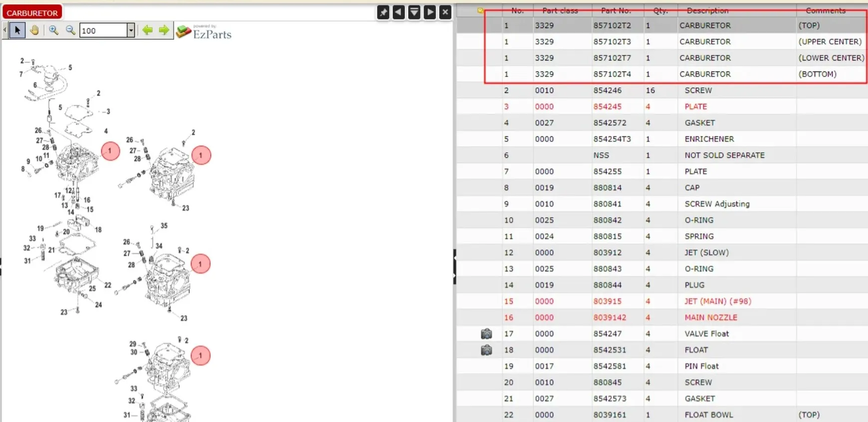Viewport: 868px width, 422px height.
Task: Close the carburetor diagram panel
Action: (x=445, y=12)
